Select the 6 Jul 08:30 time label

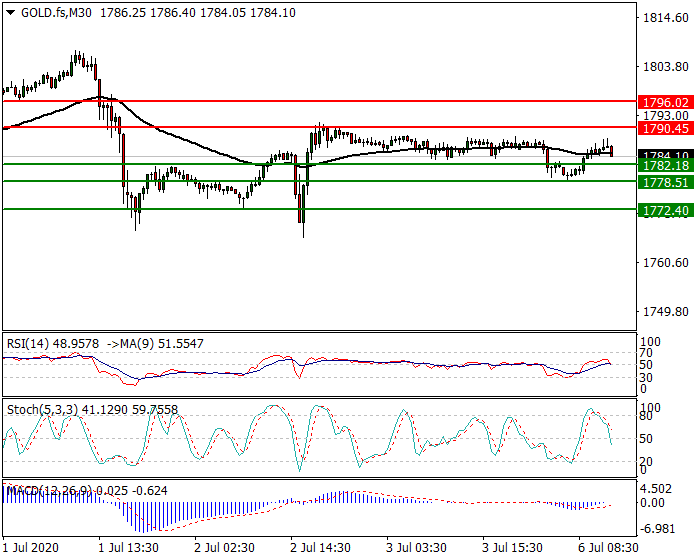point(608,547)
